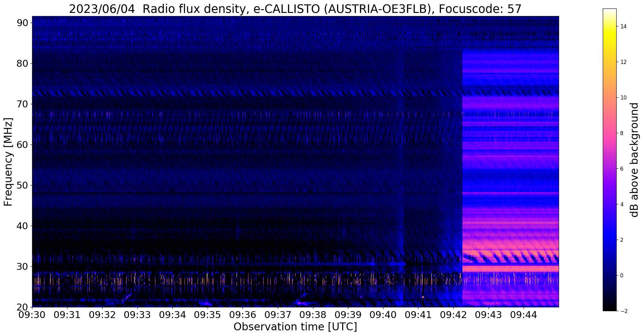The width and height of the screenshot is (644, 336).
Task: Click the plot title mentioning e-CALLISTO AUSTRIA-OE3FLB
Action: (295, 9)
